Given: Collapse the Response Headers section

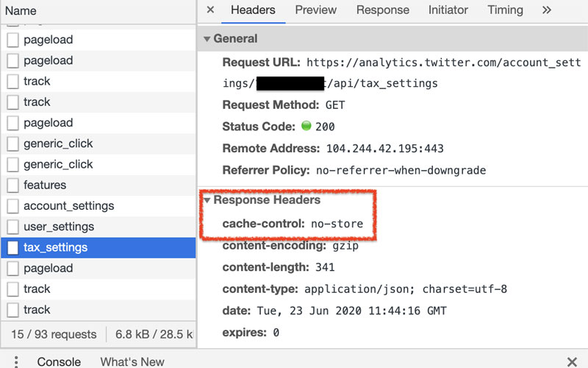Looking at the screenshot, I should point(207,200).
